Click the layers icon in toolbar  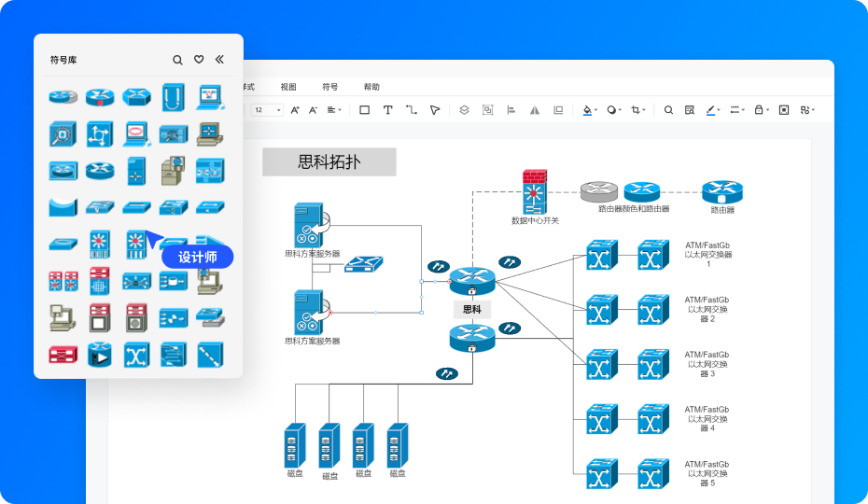pos(464,110)
